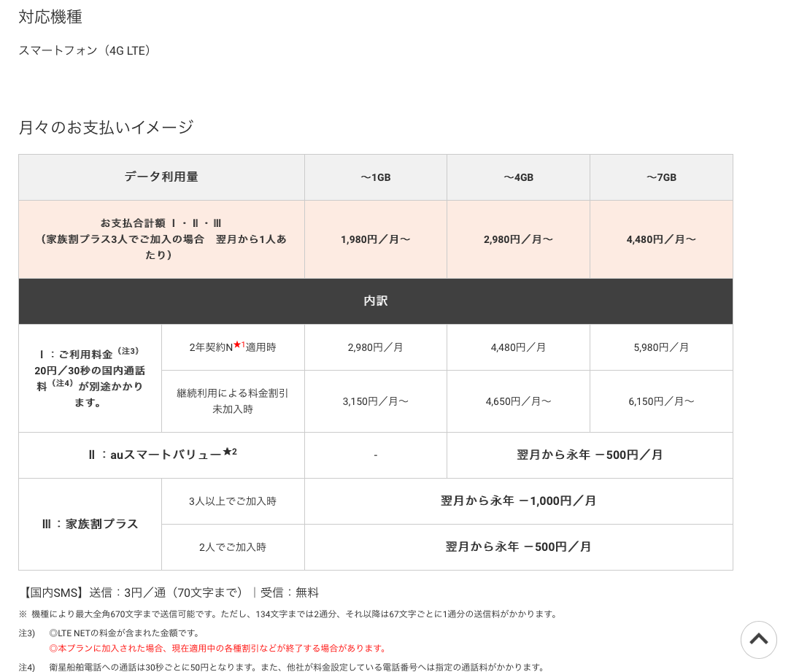Screen dimensions: 791x672
Task: Select the red 本プランに加入された場合 warning
Action: click(218, 649)
